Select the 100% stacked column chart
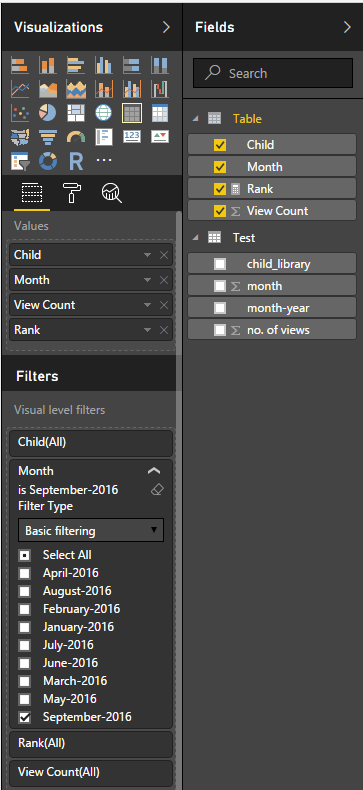This screenshot has height=790, width=363. tap(160, 65)
